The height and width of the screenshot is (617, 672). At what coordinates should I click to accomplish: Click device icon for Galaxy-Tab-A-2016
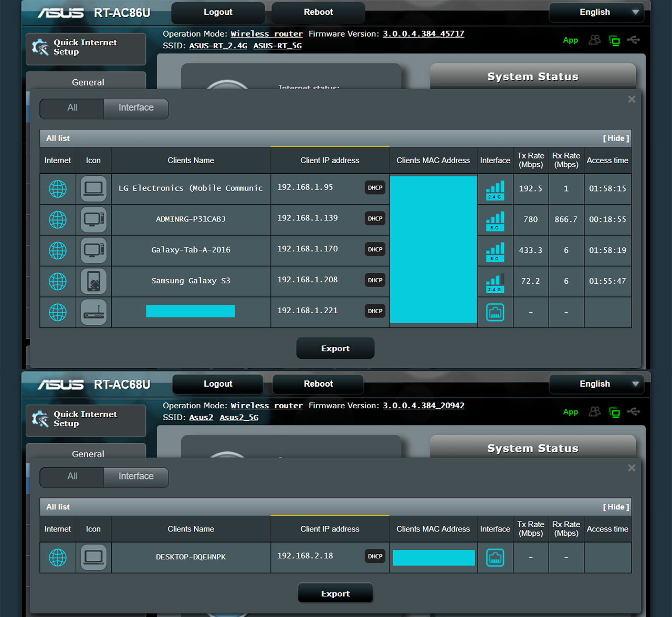pyautogui.click(x=93, y=250)
